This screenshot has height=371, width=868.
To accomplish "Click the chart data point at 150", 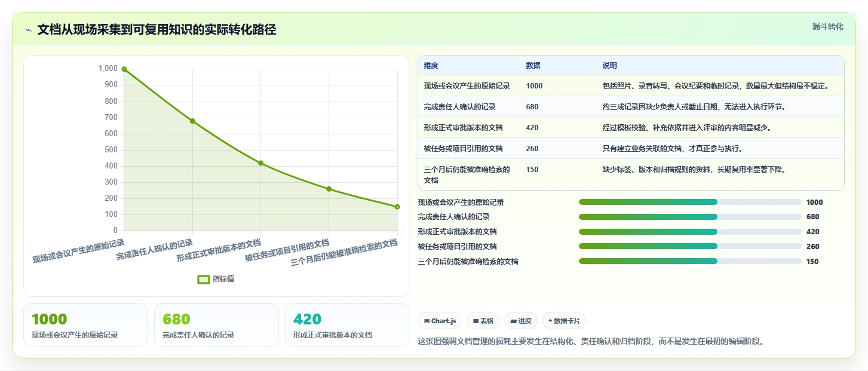I will pyautogui.click(x=397, y=207).
